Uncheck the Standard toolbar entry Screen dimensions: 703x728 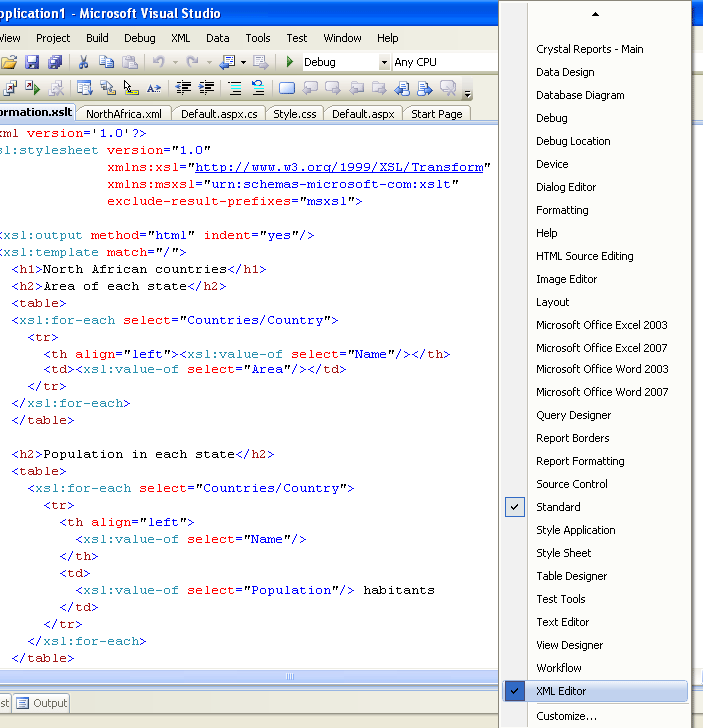(558, 507)
